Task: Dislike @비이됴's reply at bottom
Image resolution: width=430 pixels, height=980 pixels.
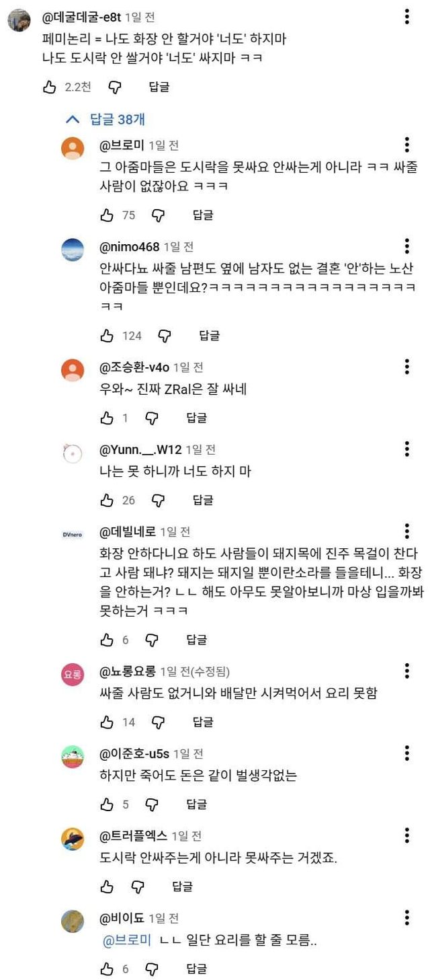Action: point(153,969)
